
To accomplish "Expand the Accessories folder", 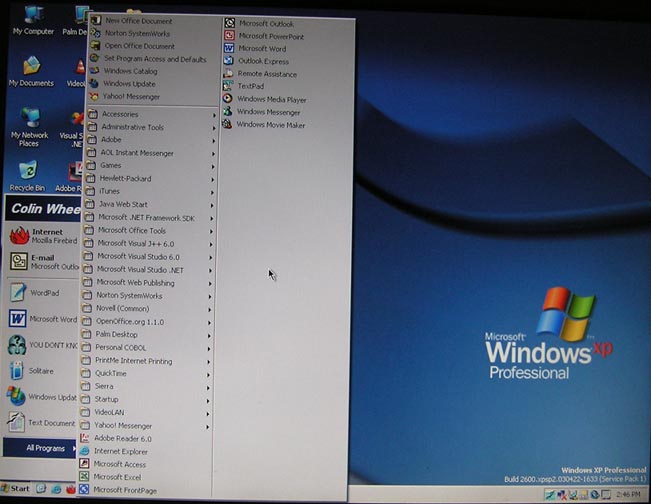I will [152, 114].
